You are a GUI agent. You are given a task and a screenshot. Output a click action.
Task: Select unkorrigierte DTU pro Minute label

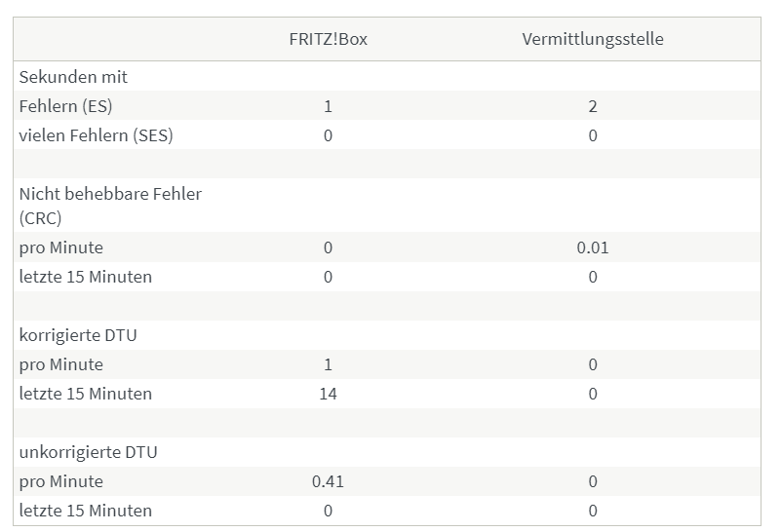point(61,481)
